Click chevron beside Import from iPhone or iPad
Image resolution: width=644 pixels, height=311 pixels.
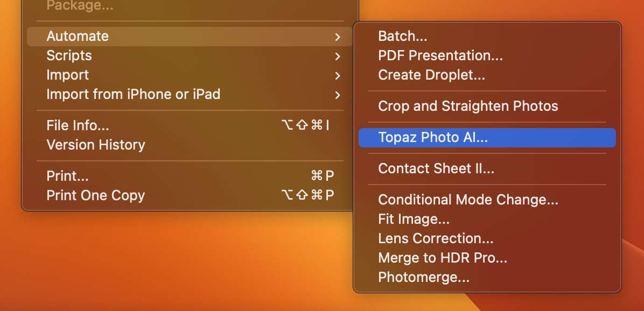[337, 95]
